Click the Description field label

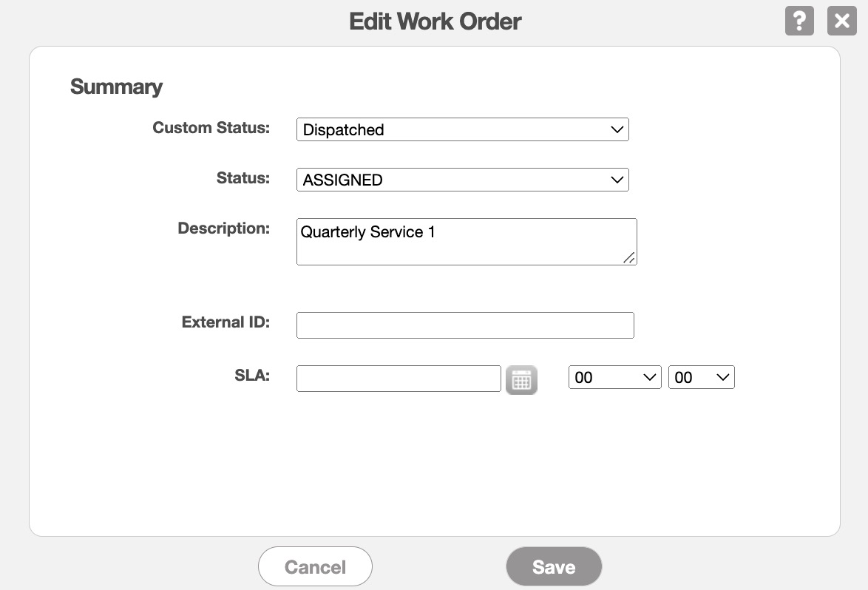(x=223, y=228)
